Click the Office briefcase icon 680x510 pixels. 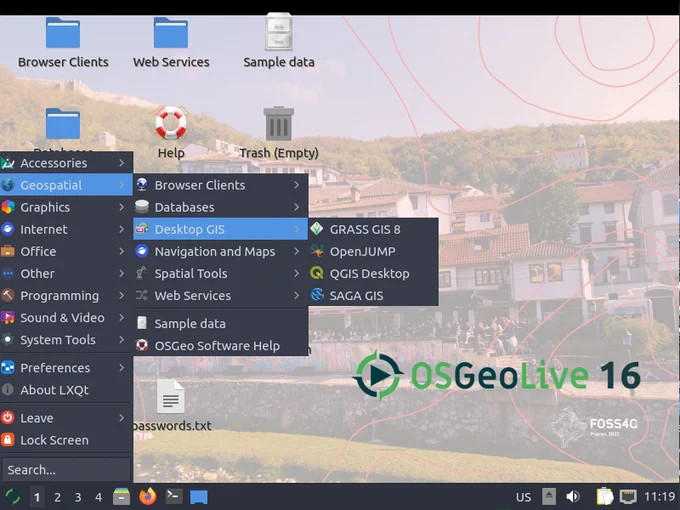[7, 251]
